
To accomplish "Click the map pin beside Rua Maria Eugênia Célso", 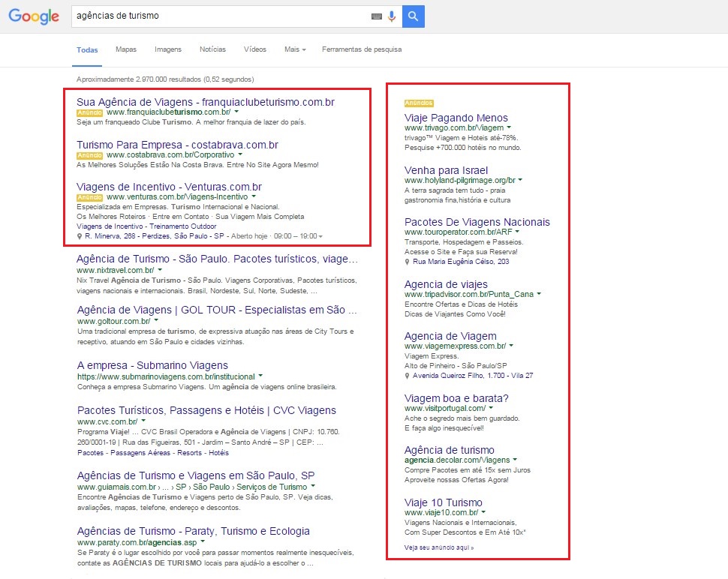I will coord(408,262).
